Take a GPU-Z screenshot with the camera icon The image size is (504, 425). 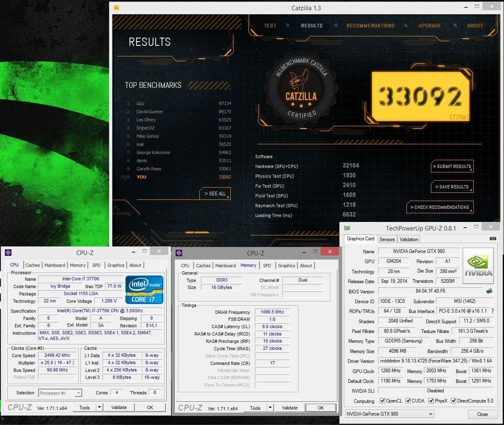click(493, 238)
